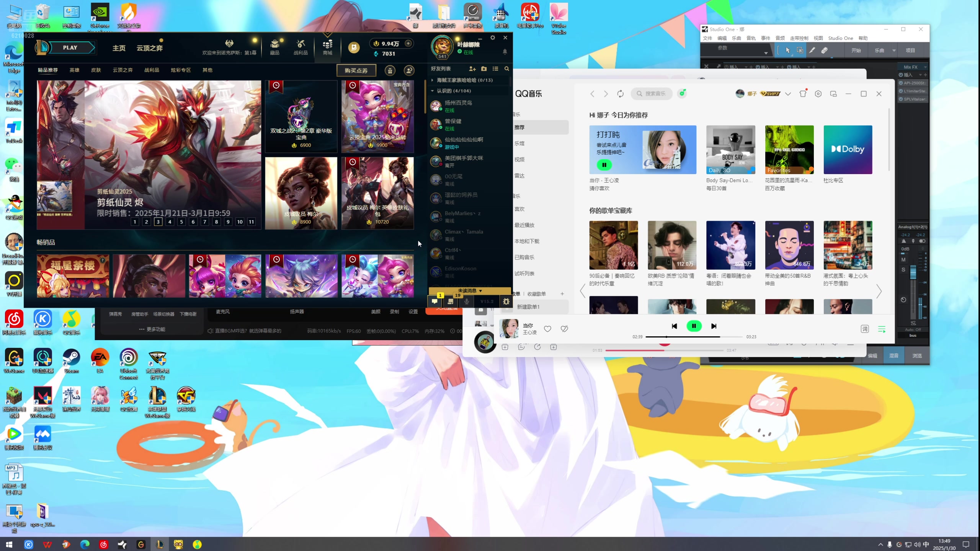Pause playback in QQ Music player bar

(694, 326)
